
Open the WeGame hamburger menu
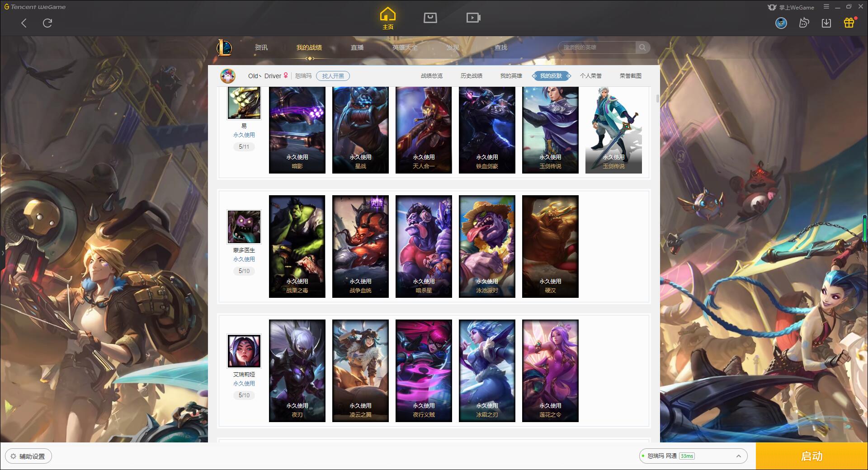[826, 7]
